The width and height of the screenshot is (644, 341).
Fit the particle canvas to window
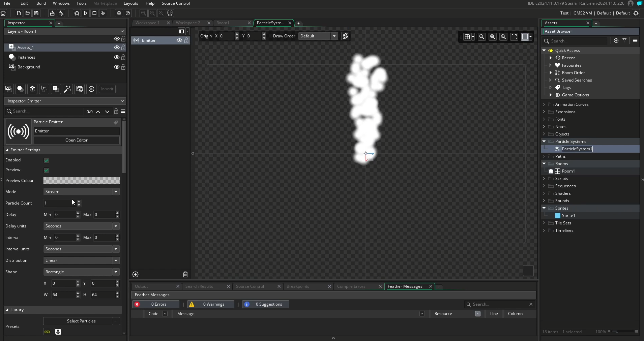click(514, 37)
